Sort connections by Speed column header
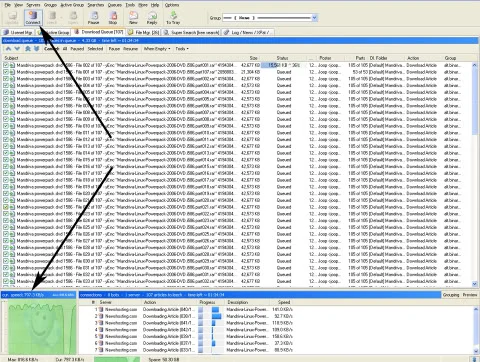 click(x=284, y=302)
